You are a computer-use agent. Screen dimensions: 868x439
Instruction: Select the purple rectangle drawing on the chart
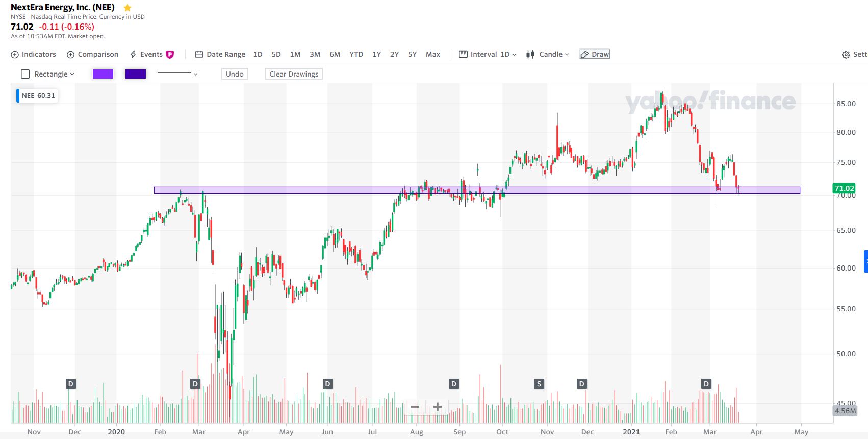(x=477, y=190)
